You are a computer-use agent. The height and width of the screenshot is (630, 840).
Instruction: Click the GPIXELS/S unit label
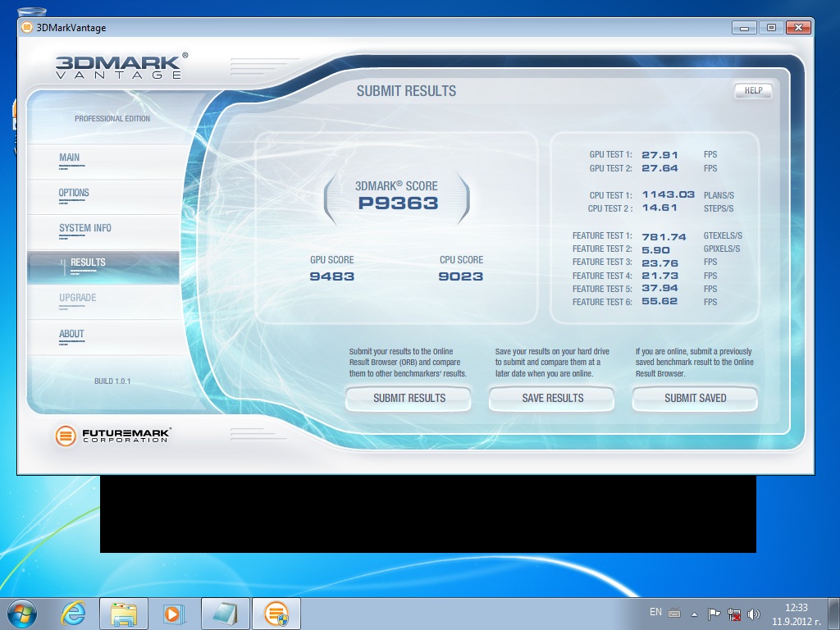click(x=722, y=249)
